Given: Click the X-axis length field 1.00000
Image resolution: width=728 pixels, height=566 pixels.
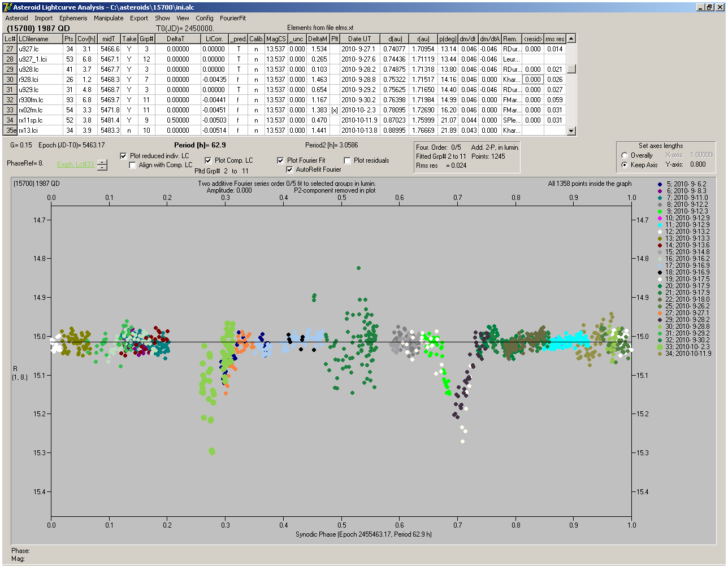Looking at the screenshot, I should point(700,155).
